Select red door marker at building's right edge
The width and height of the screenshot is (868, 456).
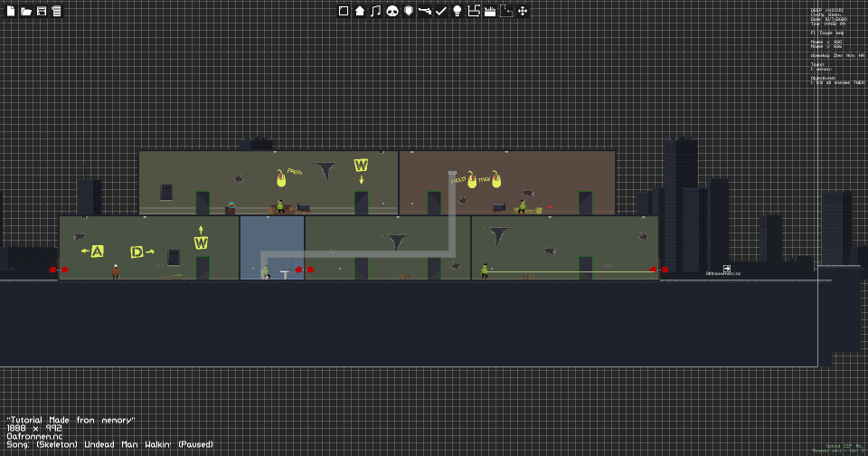point(659,270)
